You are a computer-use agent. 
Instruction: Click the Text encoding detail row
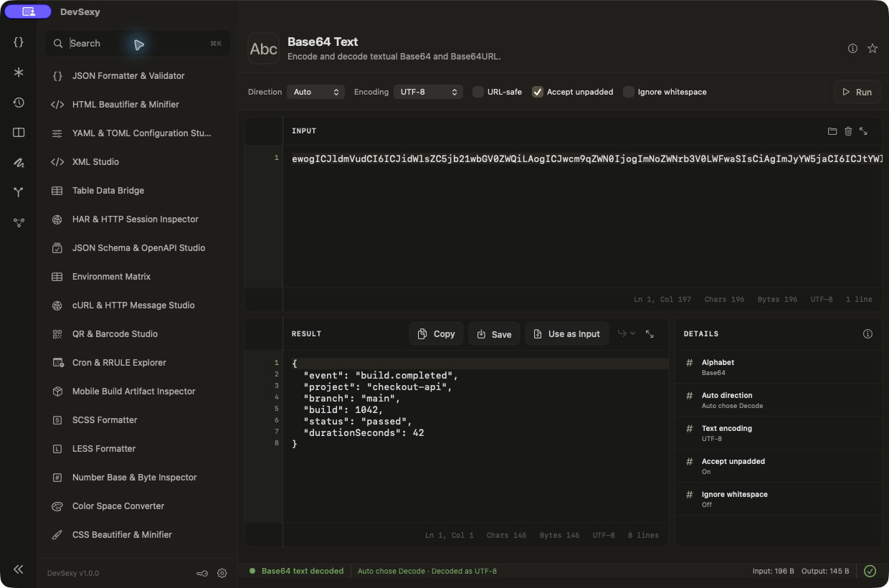(x=778, y=433)
